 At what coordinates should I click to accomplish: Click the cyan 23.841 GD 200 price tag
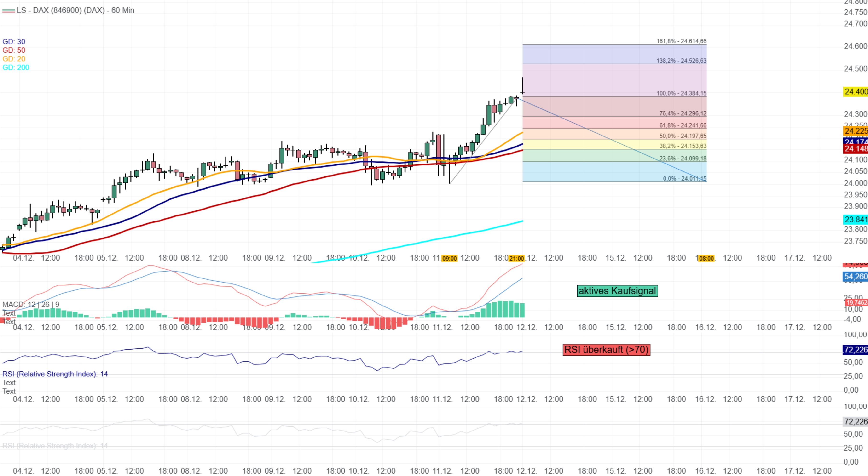(856, 220)
